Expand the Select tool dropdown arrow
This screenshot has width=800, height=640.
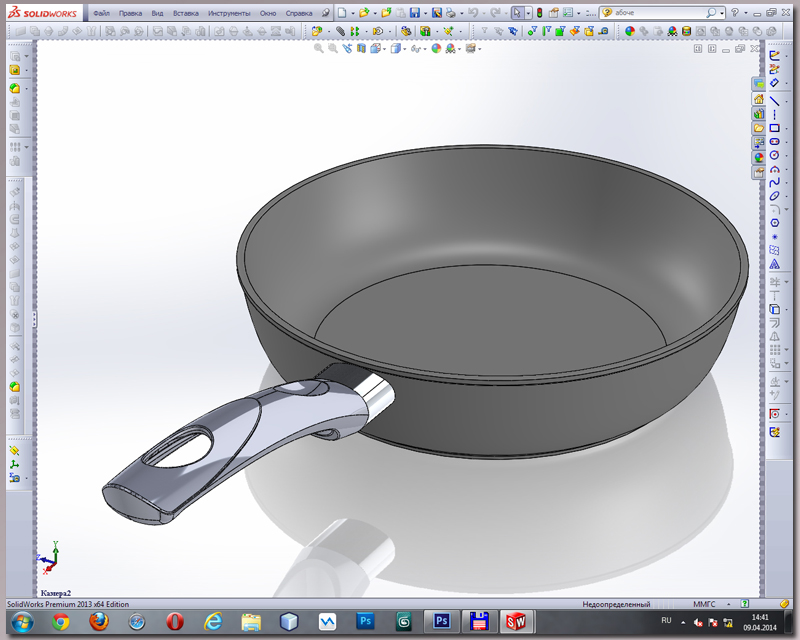(x=528, y=14)
